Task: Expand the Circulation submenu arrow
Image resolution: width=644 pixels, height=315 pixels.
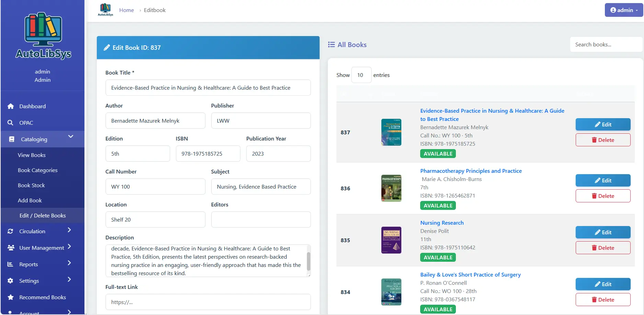Action: tap(69, 230)
